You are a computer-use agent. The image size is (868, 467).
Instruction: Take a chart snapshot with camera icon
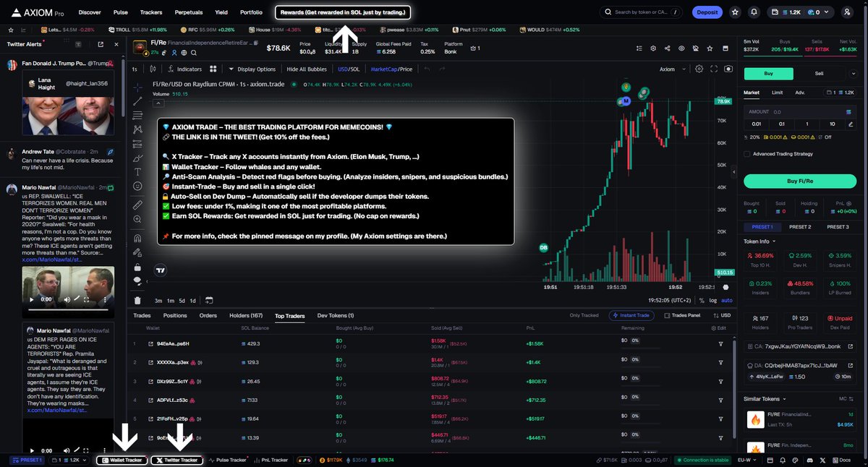click(727, 69)
